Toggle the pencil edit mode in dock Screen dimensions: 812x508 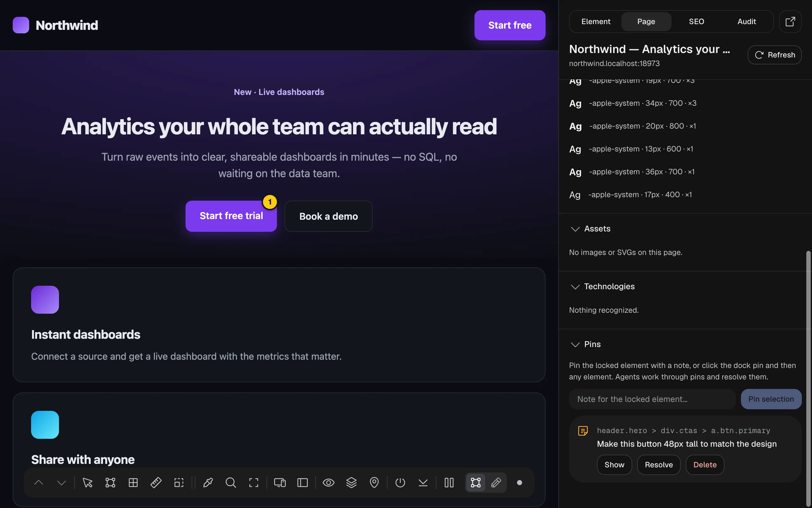coord(496,483)
